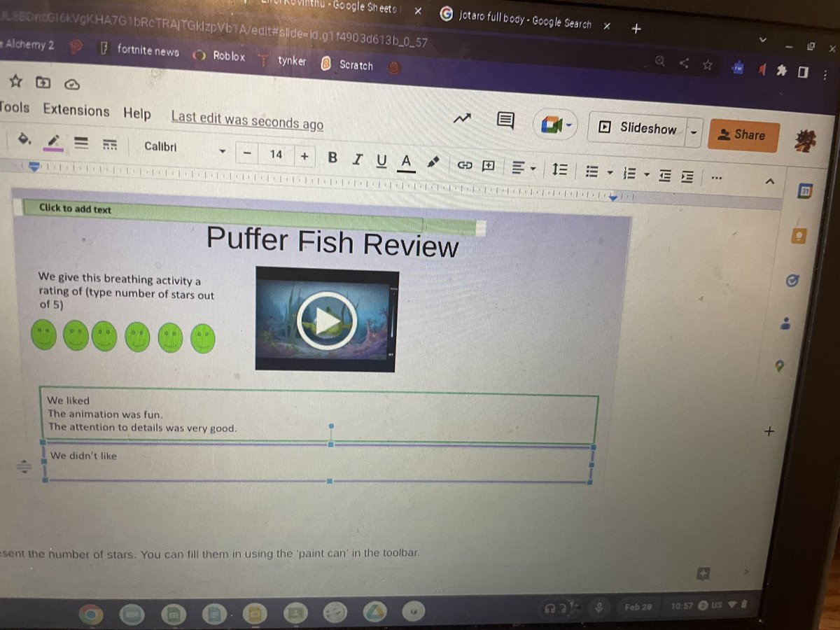
Task: Click into the 'We didn't like' text box
Action: 318,463
